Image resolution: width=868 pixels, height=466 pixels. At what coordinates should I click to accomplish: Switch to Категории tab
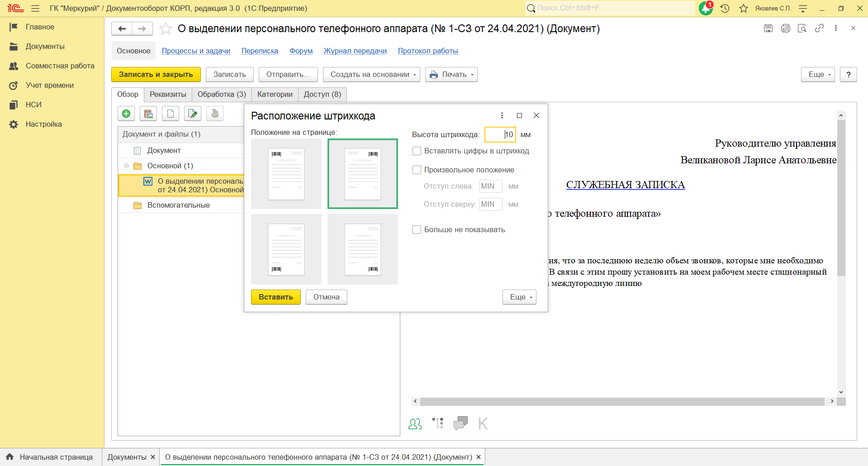[275, 94]
